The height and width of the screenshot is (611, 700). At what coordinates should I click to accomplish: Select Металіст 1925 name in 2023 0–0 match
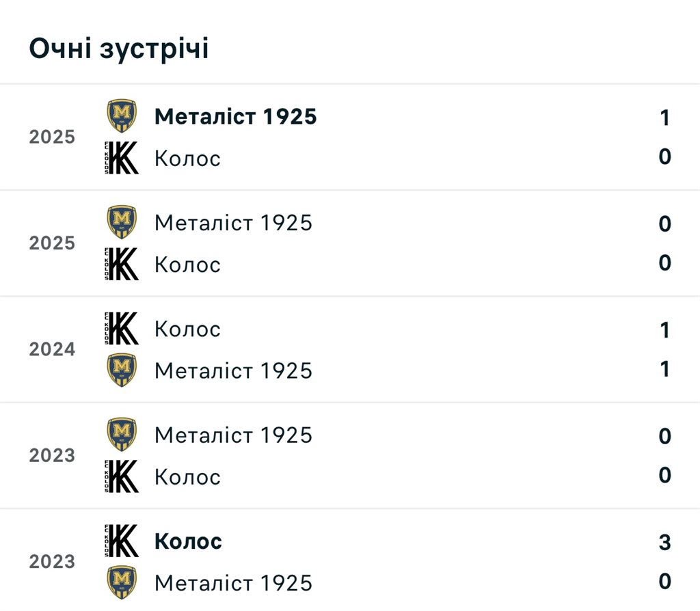[x=233, y=435]
